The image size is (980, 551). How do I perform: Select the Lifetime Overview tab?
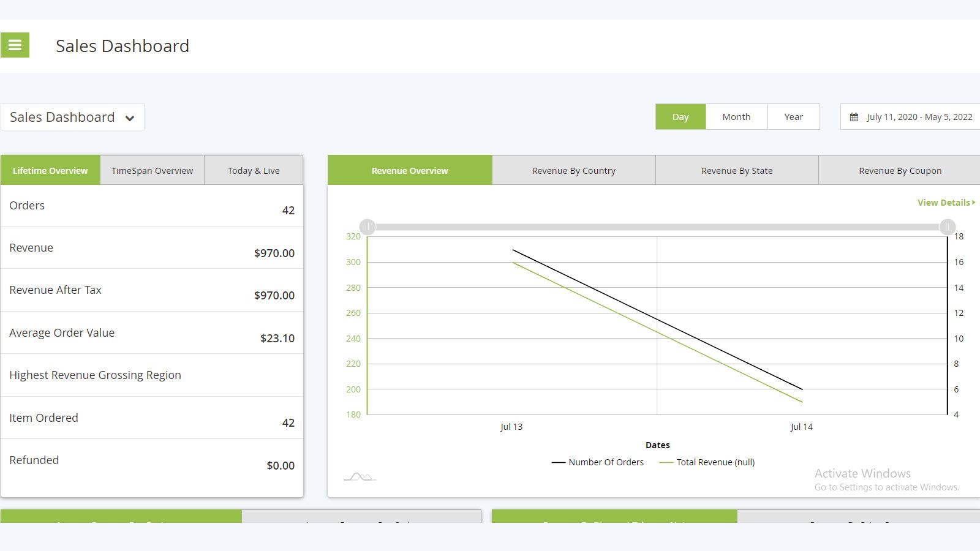click(x=50, y=170)
